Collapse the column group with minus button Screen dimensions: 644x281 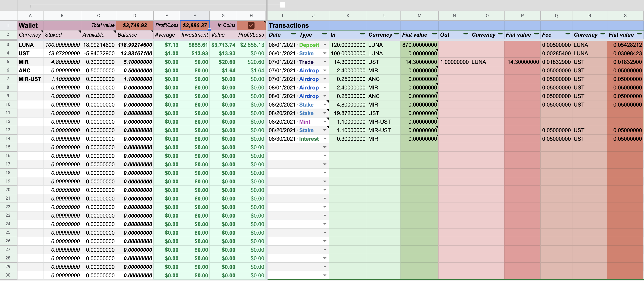(282, 5)
